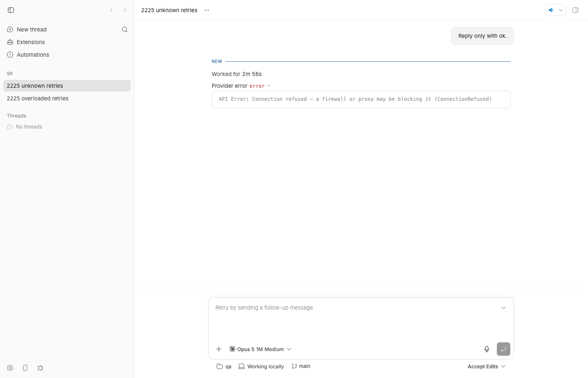Click the mobile device icon in sidebar footer

(x=25, y=368)
